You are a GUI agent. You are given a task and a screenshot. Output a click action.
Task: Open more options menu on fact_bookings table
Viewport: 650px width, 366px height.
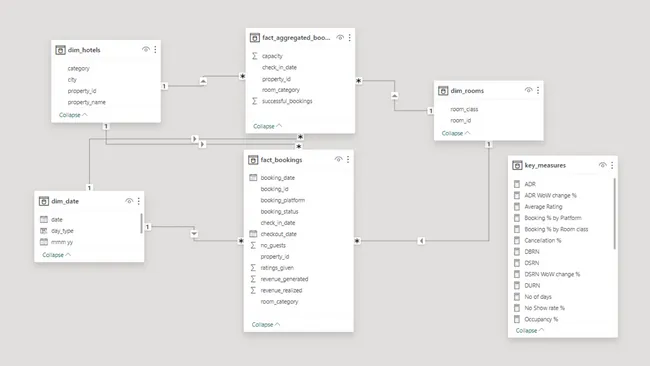click(x=348, y=160)
